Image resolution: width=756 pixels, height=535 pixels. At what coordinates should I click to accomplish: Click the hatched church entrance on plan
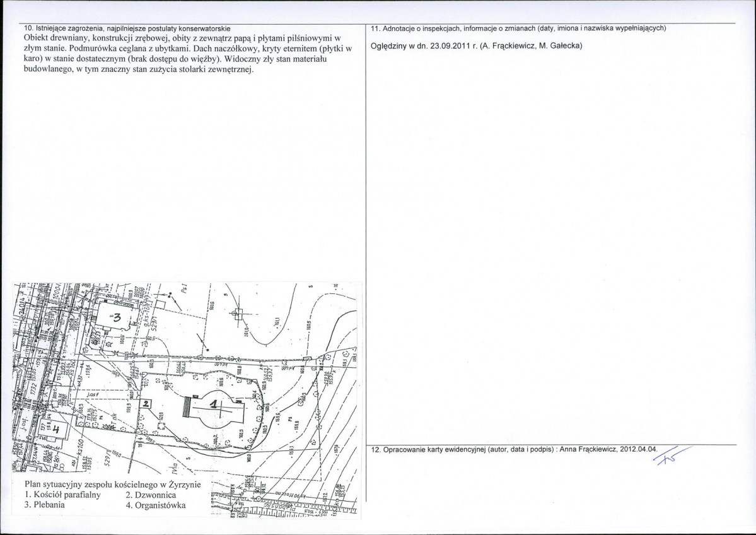188,406
